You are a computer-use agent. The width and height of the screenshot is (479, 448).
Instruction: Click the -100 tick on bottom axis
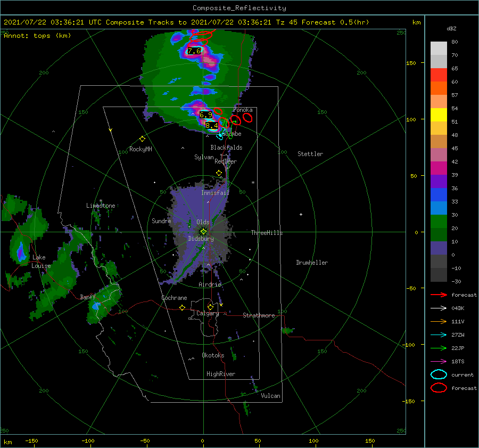coord(88,441)
